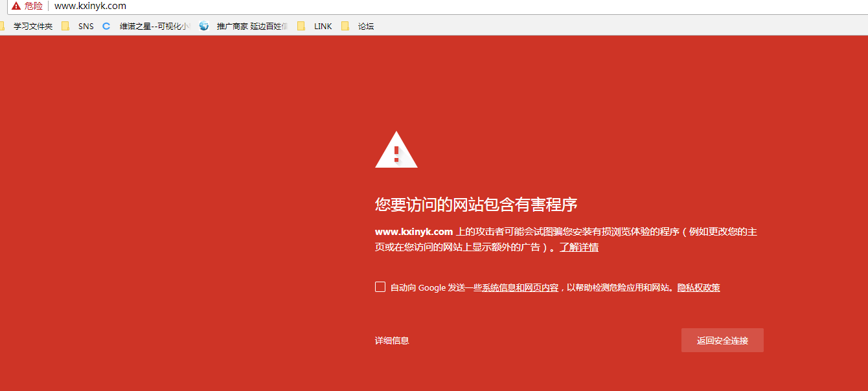868x391 pixels.
Task: Click the truncated yellow folder icon at bookmarks bar left edge
Action: 4,26
